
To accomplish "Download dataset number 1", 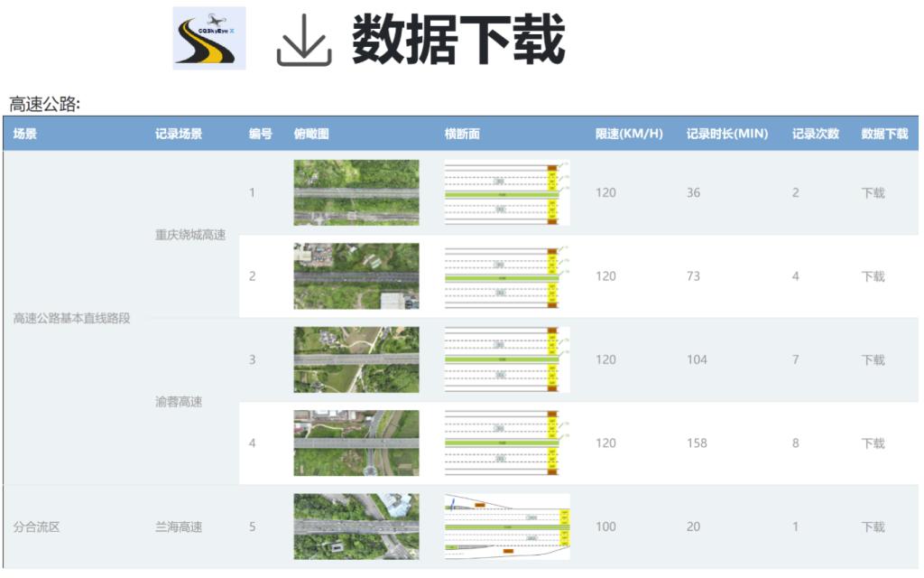I will coord(873,192).
